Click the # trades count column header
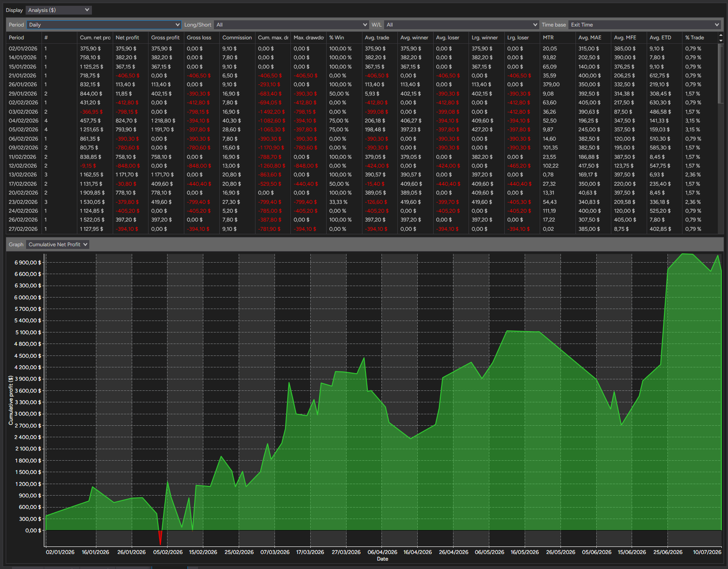This screenshot has width=728, height=569. 59,38
